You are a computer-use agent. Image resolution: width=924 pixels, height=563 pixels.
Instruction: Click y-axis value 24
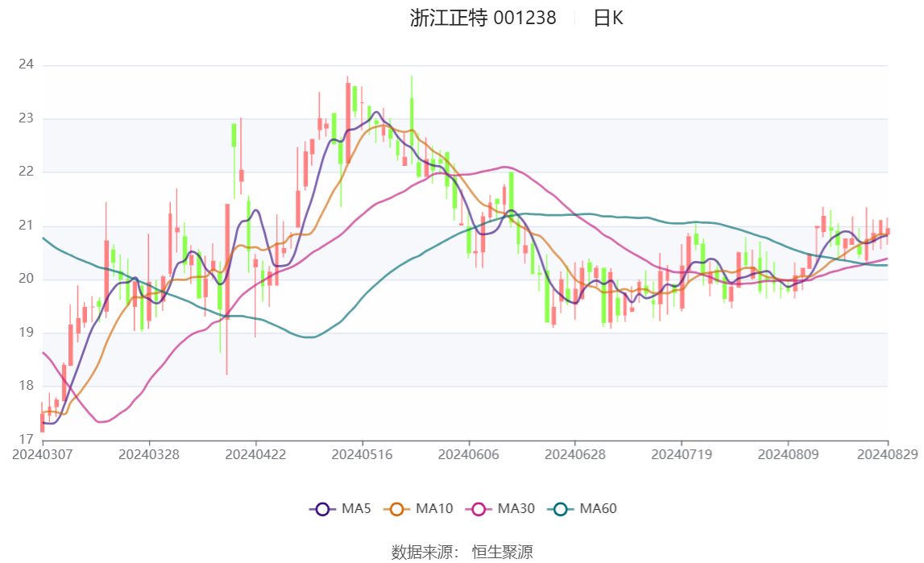coord(26,64)
